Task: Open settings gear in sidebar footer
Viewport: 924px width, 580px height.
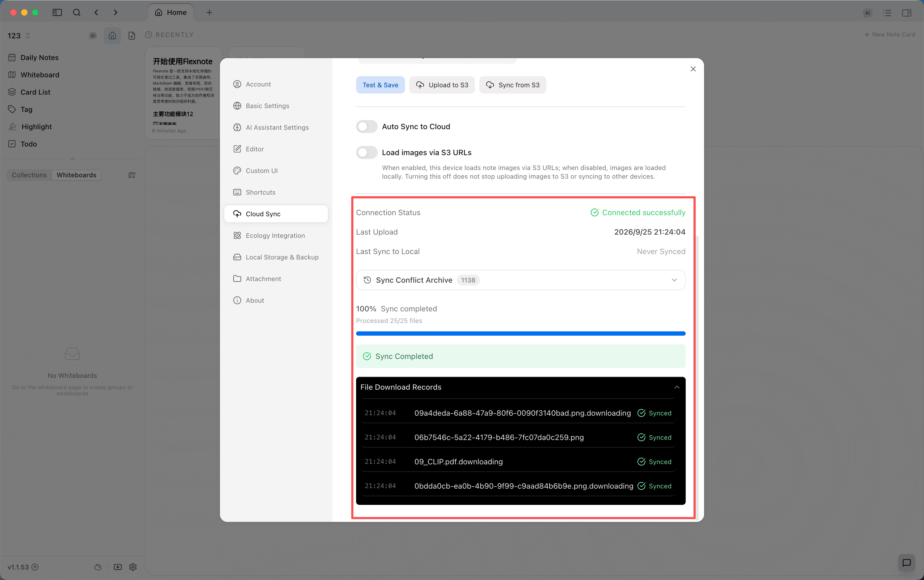Action: (x=133, y=567)
